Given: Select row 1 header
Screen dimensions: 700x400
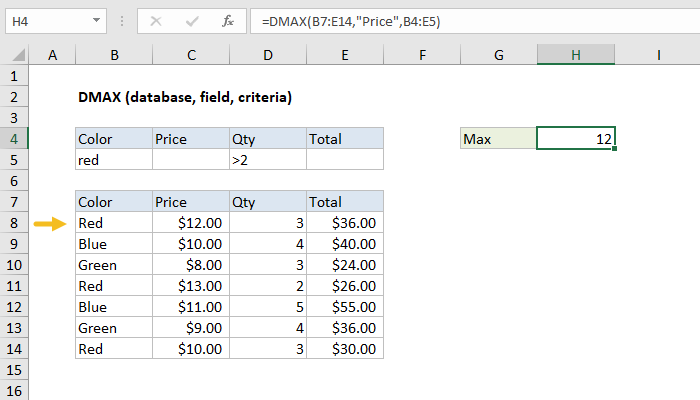Looking at the screenshot, I should 14,76.
